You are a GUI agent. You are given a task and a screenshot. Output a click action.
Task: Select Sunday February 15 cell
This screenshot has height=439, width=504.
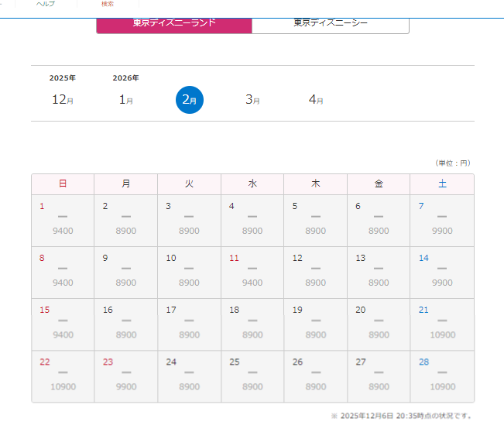pyautogui.click(x=63, y=324)
